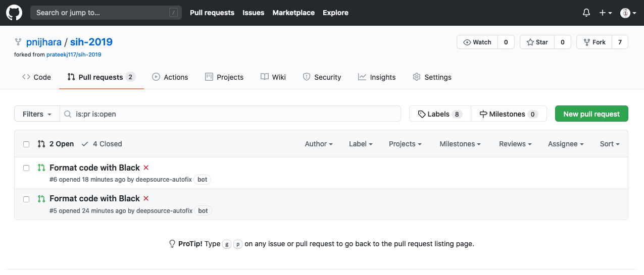Open the Insights tab
644x275 pixels.
pyautogui.click(x=377, y=77)
